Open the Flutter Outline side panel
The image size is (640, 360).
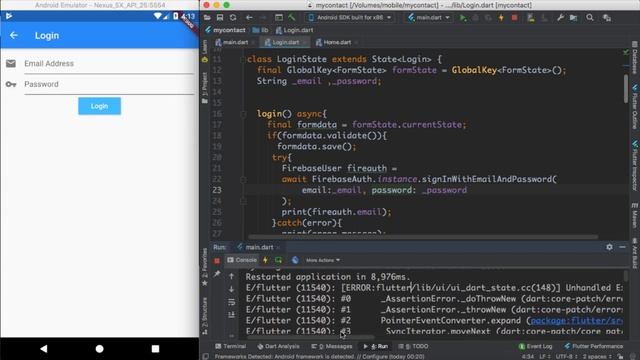coord(635,107)
